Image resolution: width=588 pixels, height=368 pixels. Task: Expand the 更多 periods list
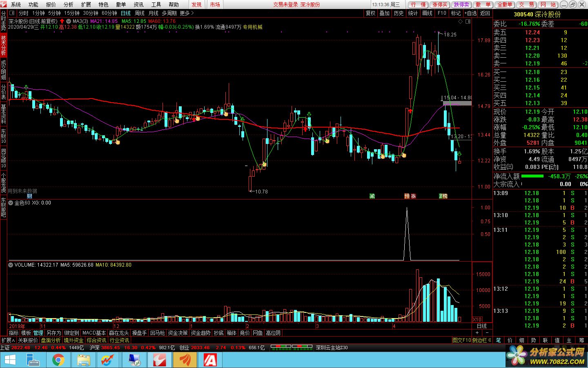point(187,13)
